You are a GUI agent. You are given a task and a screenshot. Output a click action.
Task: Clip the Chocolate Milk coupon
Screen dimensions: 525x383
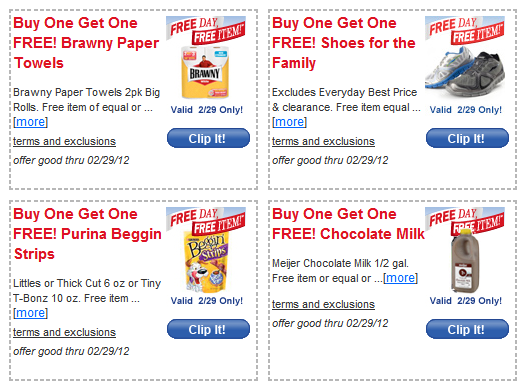pos(467,329)
